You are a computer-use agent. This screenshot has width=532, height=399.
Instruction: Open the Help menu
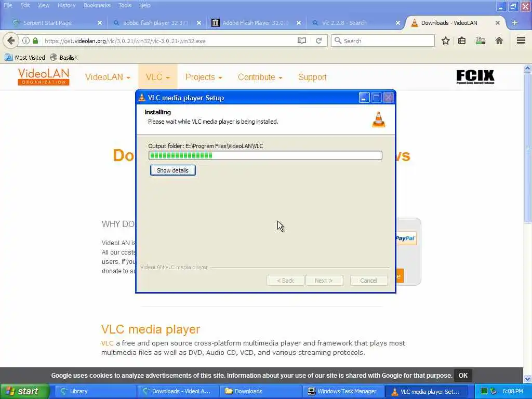(144, 5)
